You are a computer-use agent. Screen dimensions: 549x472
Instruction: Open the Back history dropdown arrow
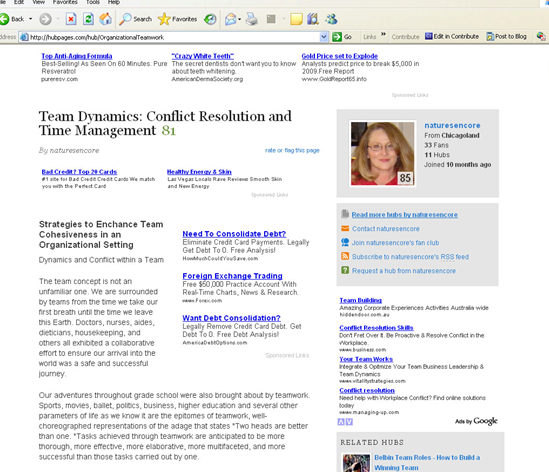[30, 19]
